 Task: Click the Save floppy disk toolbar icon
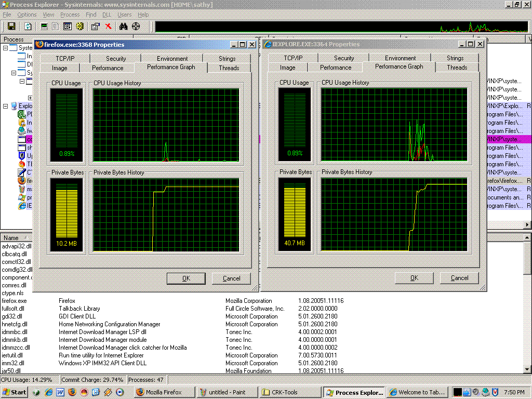[11, 26]
